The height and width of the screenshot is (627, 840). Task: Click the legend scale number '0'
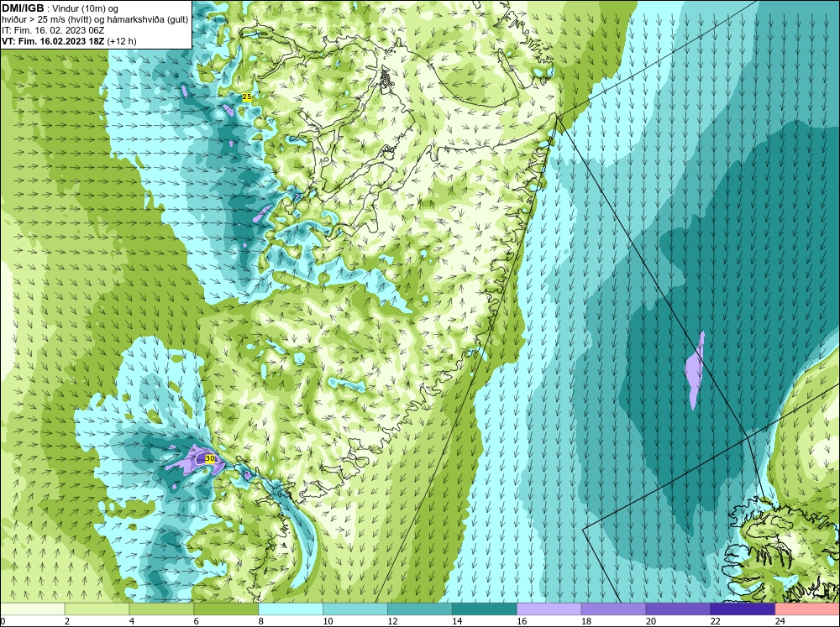point(3,621)
